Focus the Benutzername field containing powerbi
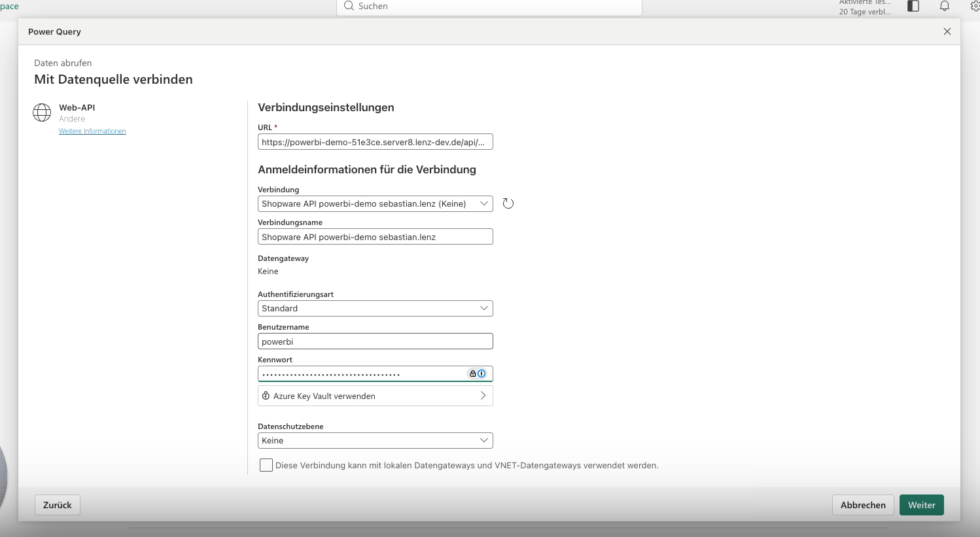Screen dimensions: 980x537 pyautogui.click(x=375, y=341)
